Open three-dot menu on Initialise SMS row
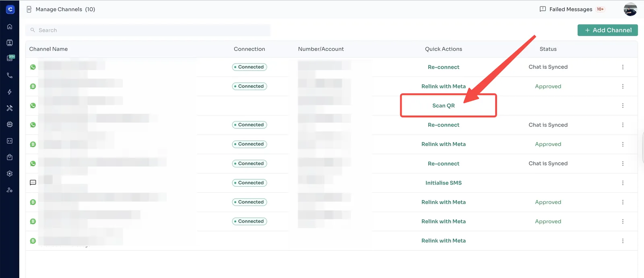Viewport: 644px width, 278px height. tap(623, 183)
